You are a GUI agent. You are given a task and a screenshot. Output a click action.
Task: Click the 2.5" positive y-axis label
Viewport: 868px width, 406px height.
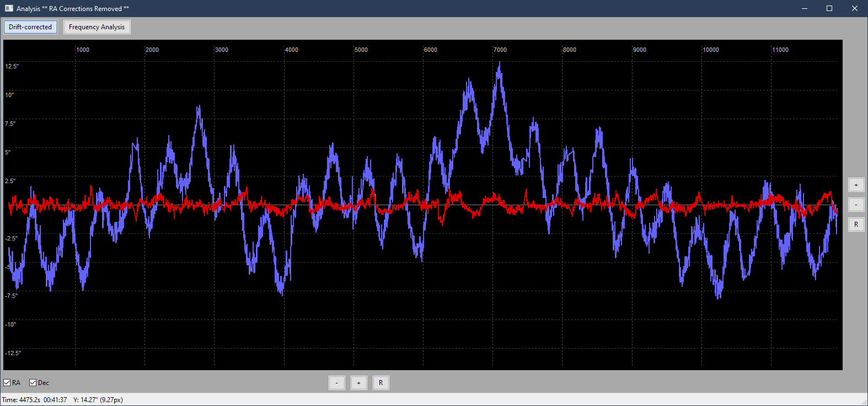coord(10,181)
